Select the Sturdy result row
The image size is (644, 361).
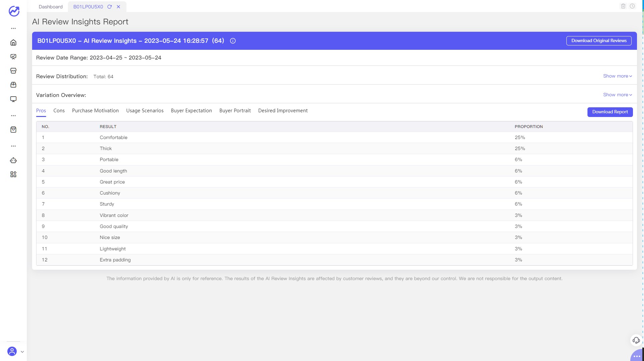(334, 204)
